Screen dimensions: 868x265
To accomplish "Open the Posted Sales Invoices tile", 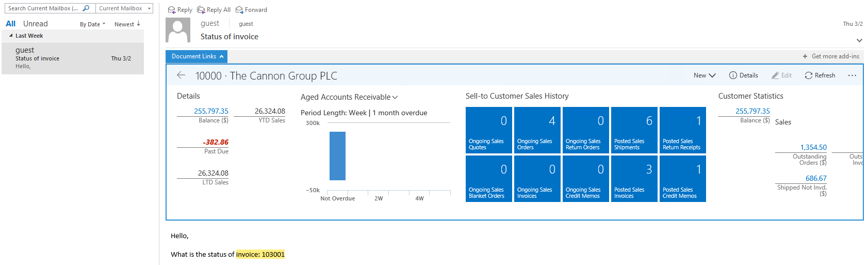I will click(634, 179).
